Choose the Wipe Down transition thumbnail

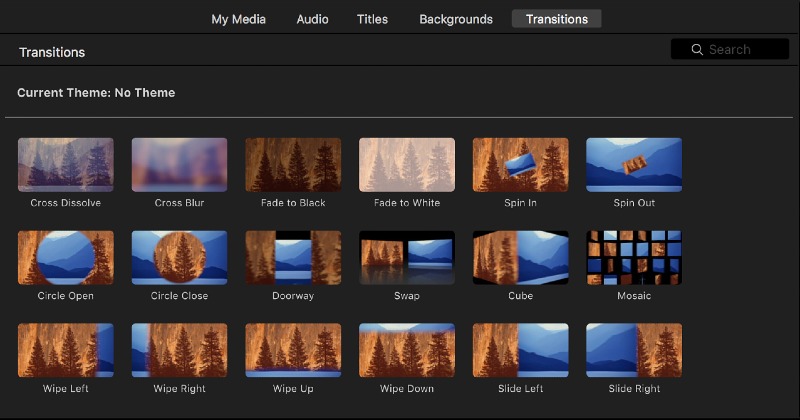(407, 350)
